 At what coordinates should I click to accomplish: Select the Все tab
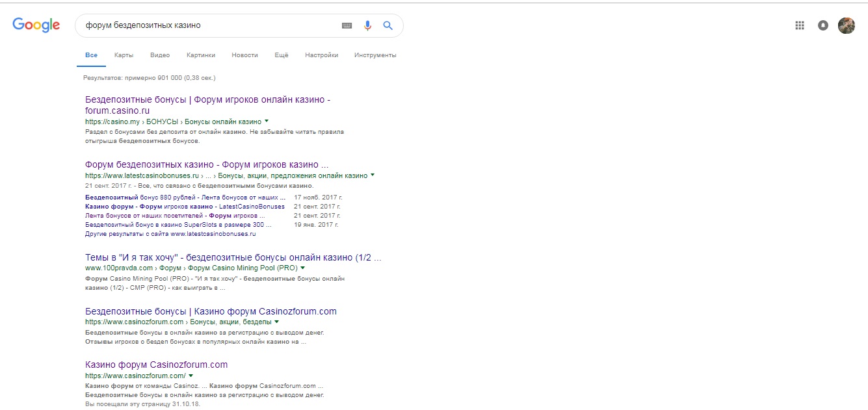91,55
